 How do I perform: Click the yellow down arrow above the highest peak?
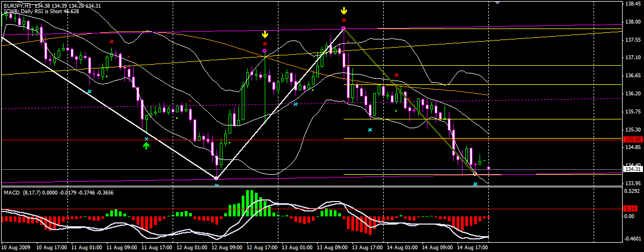pos(344,10)
